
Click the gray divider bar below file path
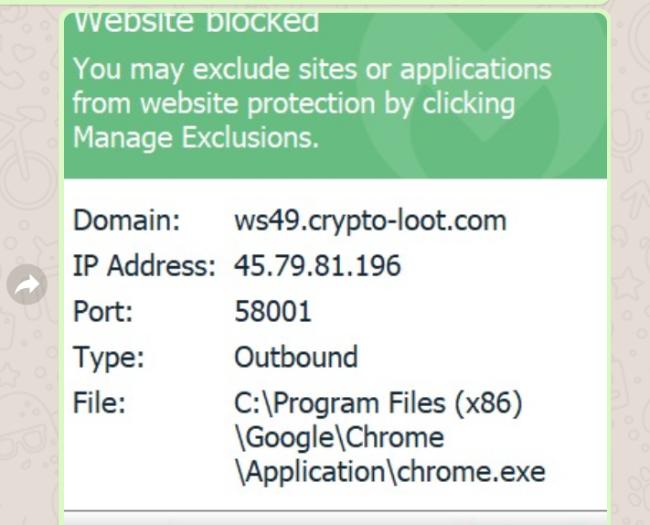tap(335, 511)
